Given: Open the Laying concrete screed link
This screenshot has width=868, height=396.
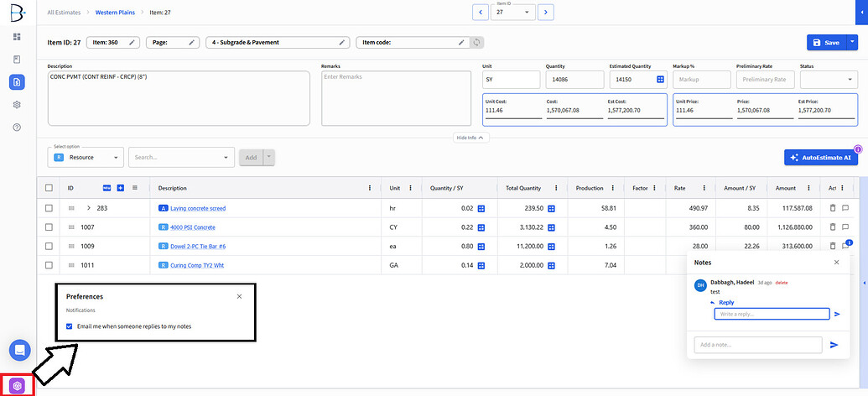Looking at the screenshot, I should point(198,208).
